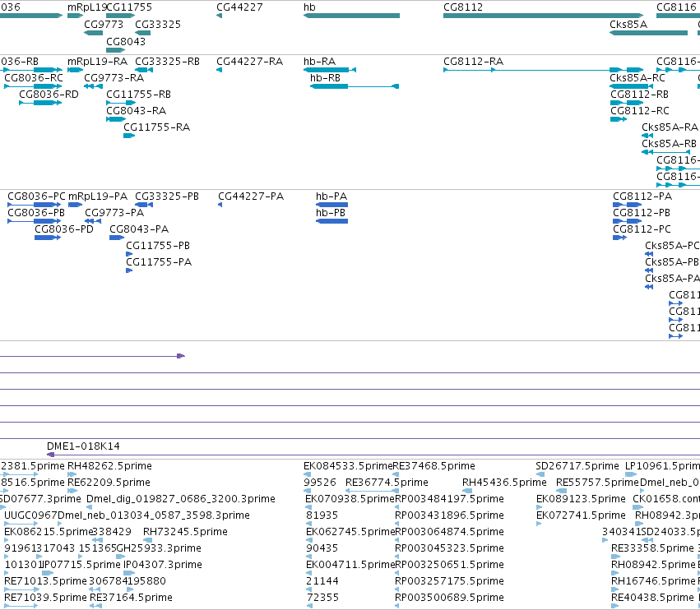The image size is (700, 610).
Task: Select the Cks85A-PC protein label
Action: click(x=672, y=246)
